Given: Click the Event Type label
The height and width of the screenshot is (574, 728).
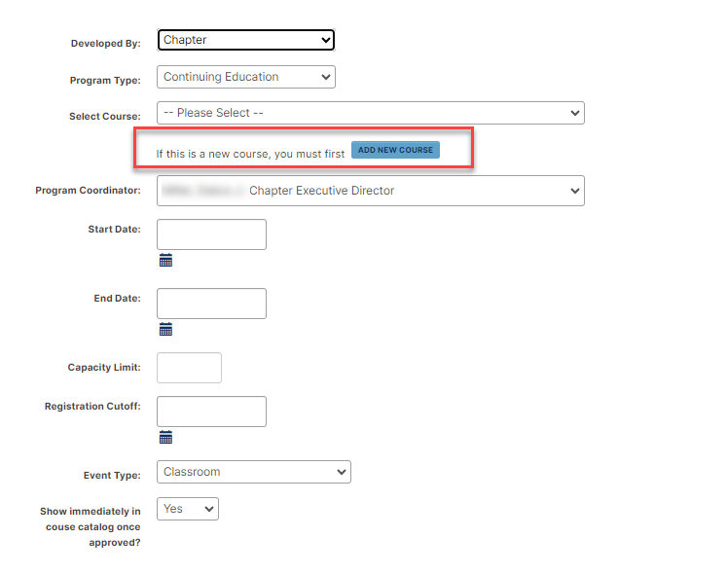Looking at the screenshot, I should pyautogui.click(x=112, y=475).
